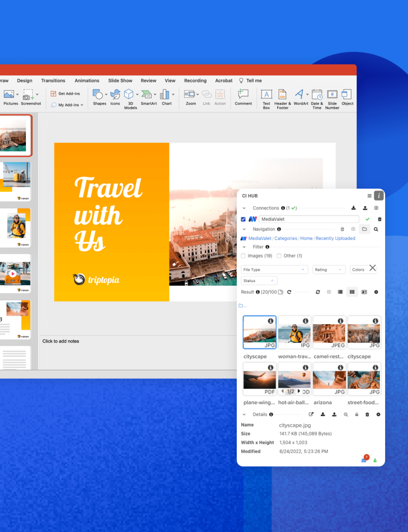Click Get Add-ins button
408x532 pixels.
[x=65, y=94]
